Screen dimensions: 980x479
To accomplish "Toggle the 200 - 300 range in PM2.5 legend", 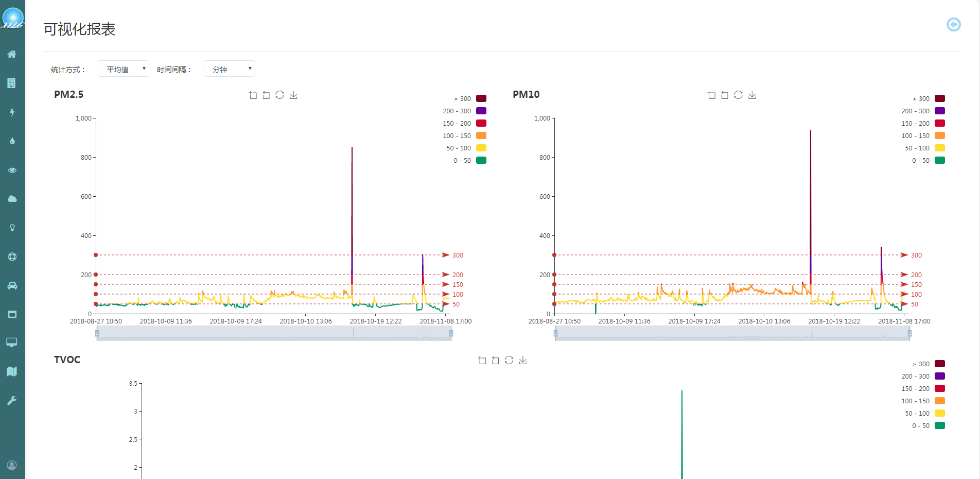I will (x=464, y=111).
